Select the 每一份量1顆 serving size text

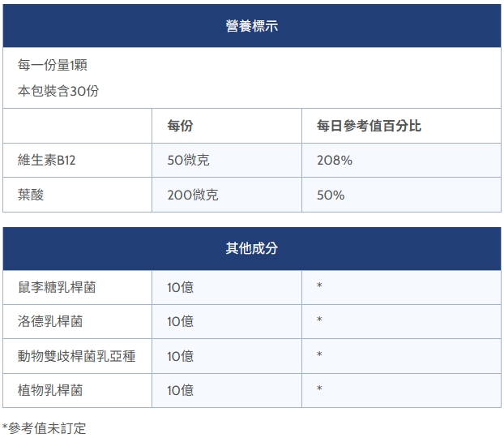tap(53, 65)
